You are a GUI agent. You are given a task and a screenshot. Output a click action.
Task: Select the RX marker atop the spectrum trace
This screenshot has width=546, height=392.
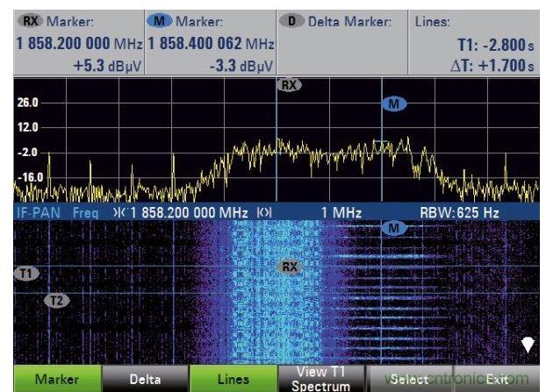(x=288, y=85)
